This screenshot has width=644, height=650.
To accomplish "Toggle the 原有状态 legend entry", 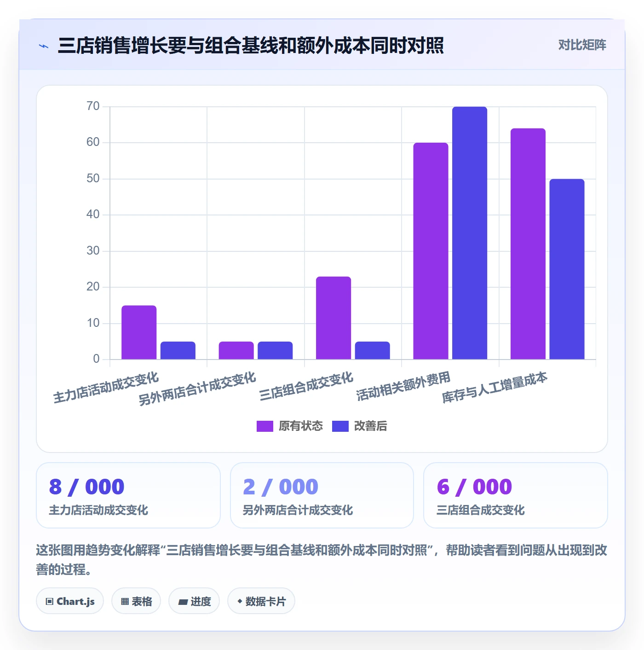I will (x=289, y=426).
